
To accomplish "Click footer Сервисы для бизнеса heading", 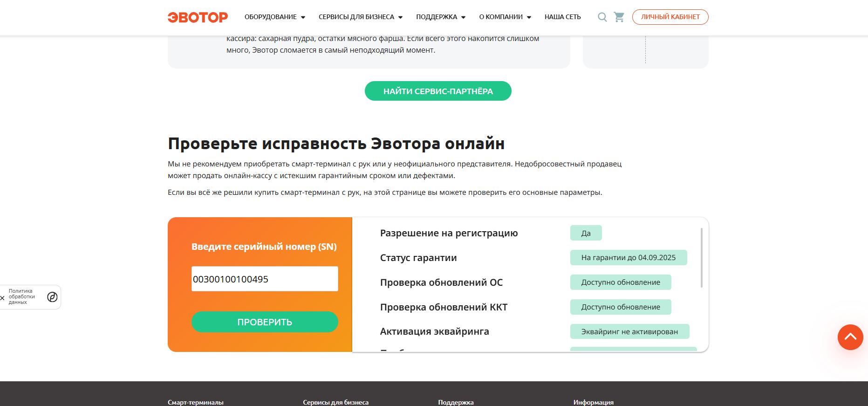I will [x=335, y=402].
